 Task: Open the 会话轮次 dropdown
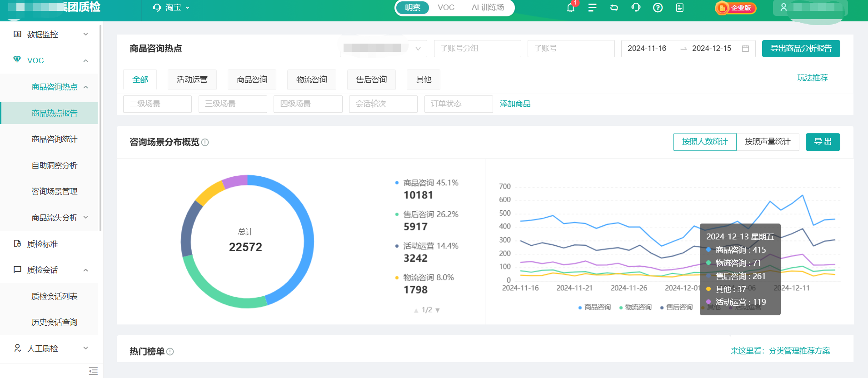[383, 104]
